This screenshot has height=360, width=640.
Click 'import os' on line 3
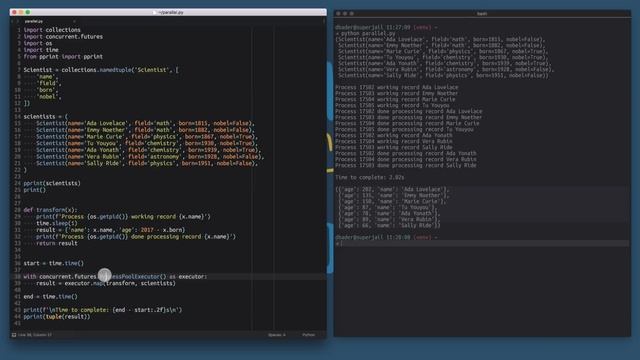(38, 43)
